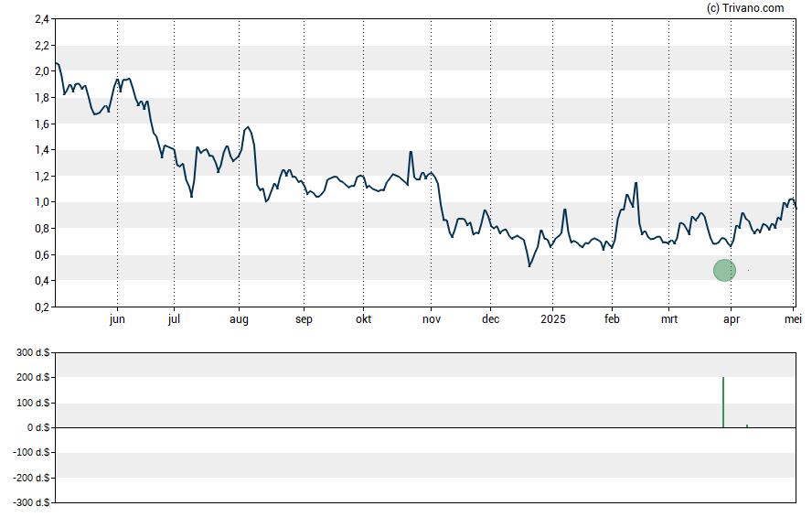
Task: Click the large green transaction marker circle
Action: click(724, 271)
